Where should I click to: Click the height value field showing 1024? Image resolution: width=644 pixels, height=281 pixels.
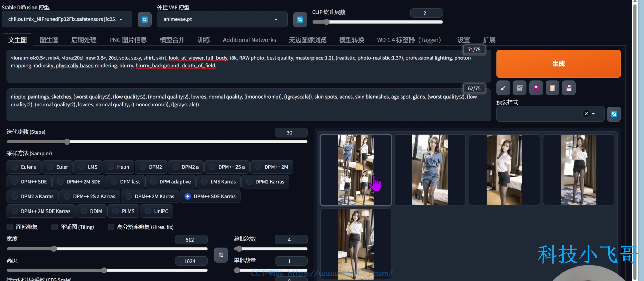[191, 261]
